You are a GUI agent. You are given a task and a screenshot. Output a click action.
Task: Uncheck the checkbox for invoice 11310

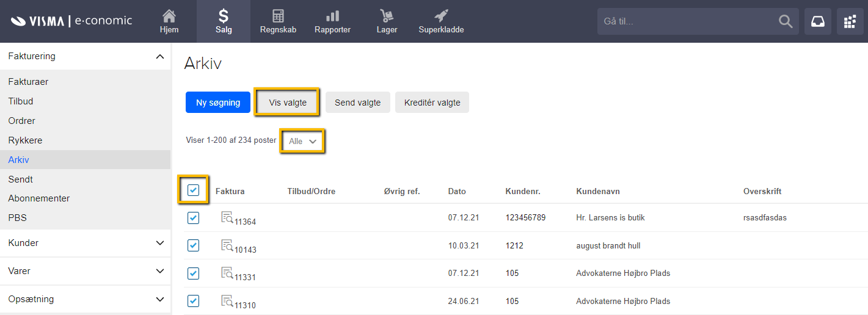(193, 301)
